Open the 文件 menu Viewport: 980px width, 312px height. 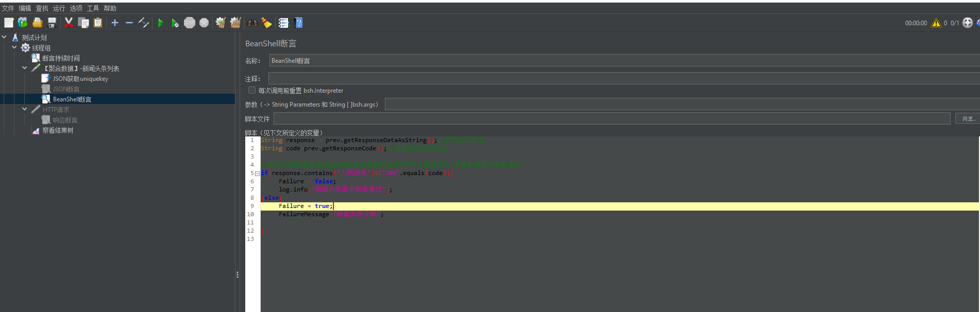tap(8, 8)
